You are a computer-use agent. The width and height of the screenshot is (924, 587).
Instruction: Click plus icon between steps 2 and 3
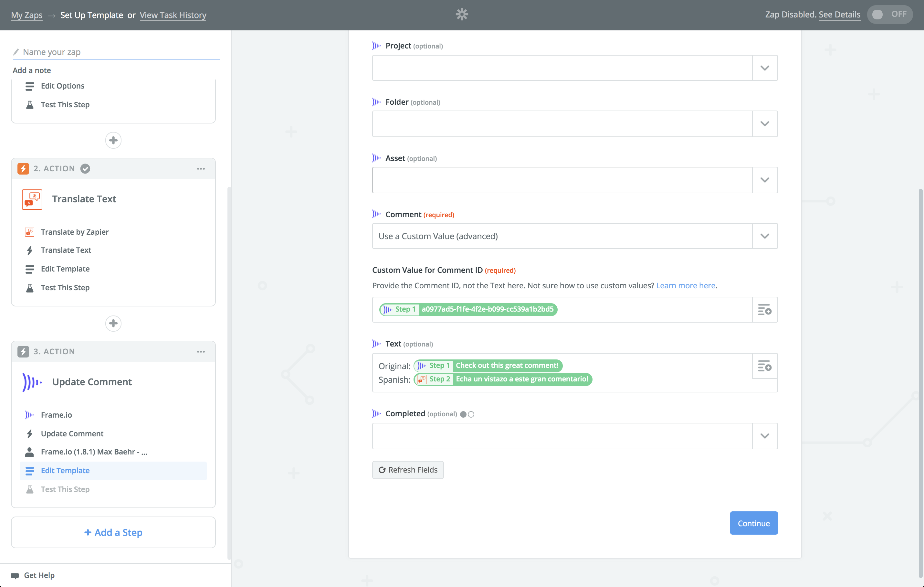coord(113,323)
